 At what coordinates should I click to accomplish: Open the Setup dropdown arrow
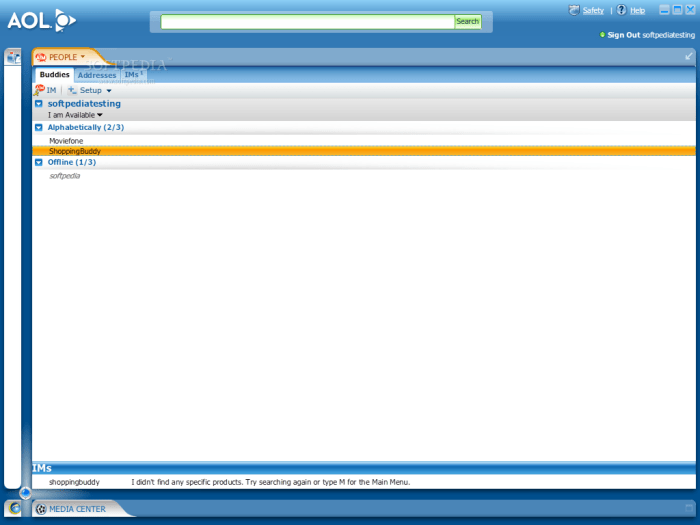tap(108, 91)
